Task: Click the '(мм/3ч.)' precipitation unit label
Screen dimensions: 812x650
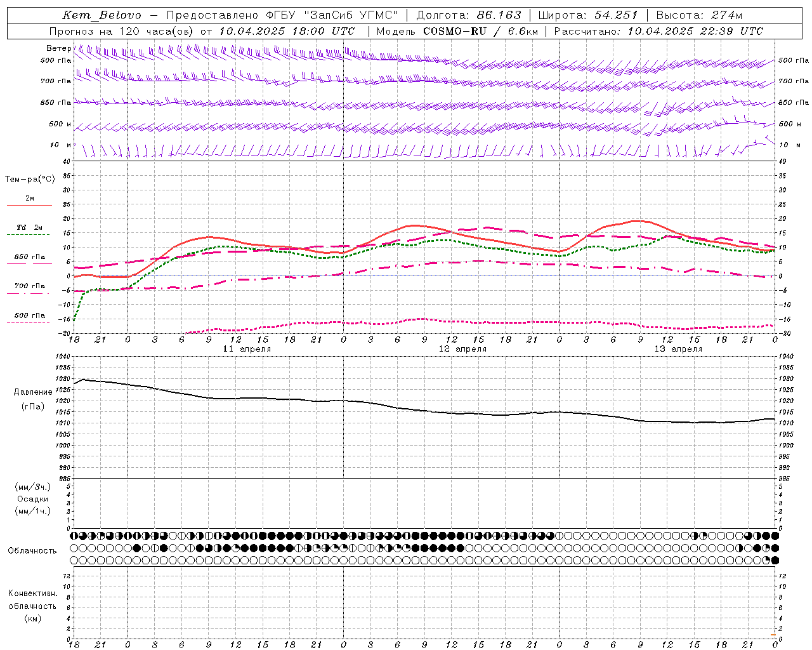Action: [x=33, y=487]
